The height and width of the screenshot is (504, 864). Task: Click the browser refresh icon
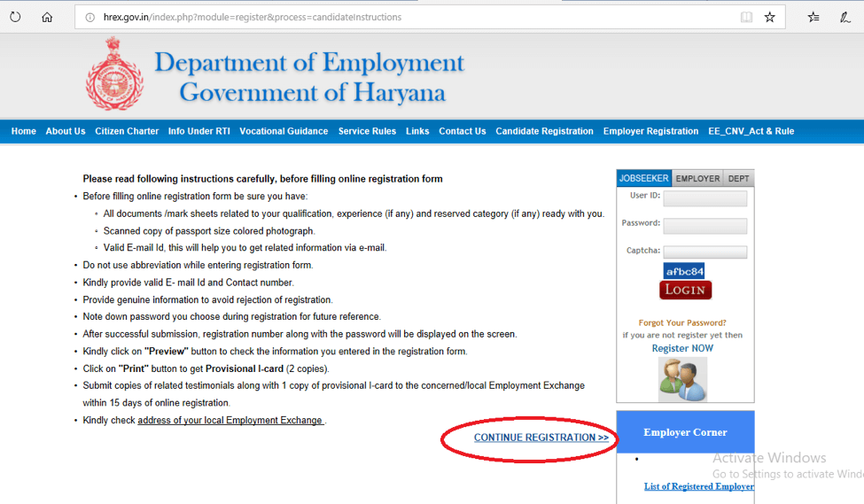15,17
